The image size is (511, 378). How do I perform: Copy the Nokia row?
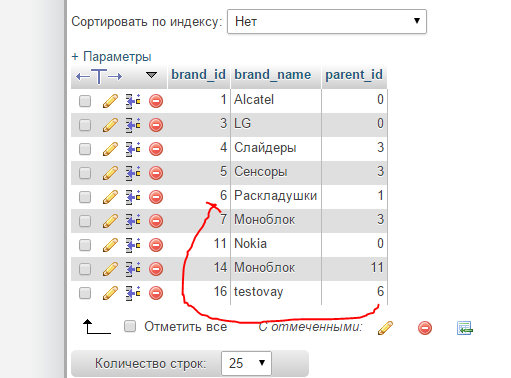tap(133, 245)
